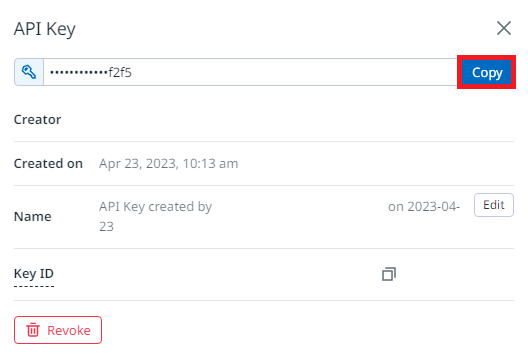Click the "API Key created by" name text

tap(155, 206)
